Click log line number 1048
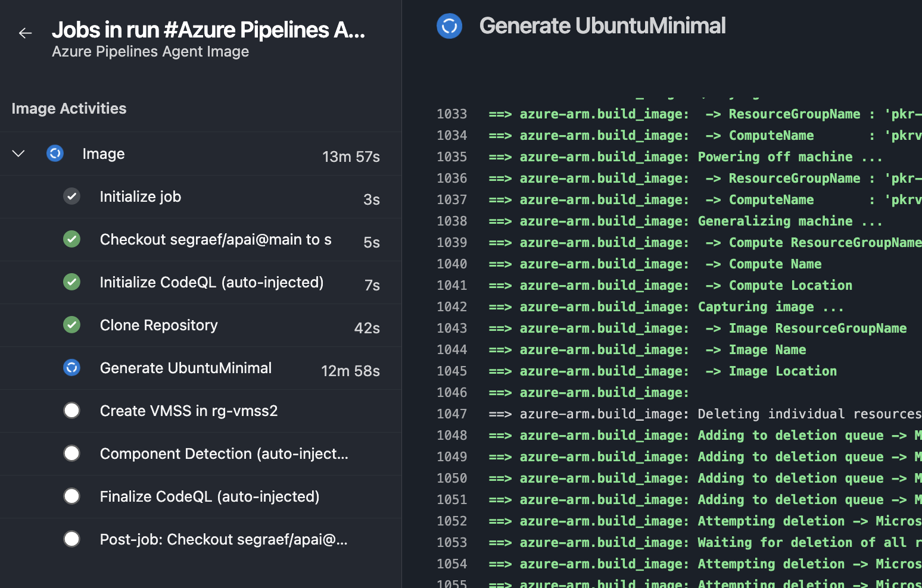 point(451,436)
